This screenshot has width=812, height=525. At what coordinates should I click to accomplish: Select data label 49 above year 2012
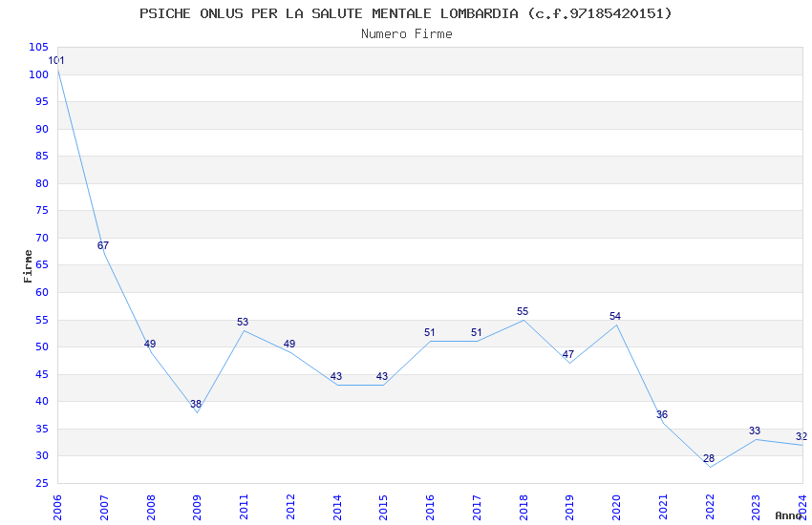288,344
